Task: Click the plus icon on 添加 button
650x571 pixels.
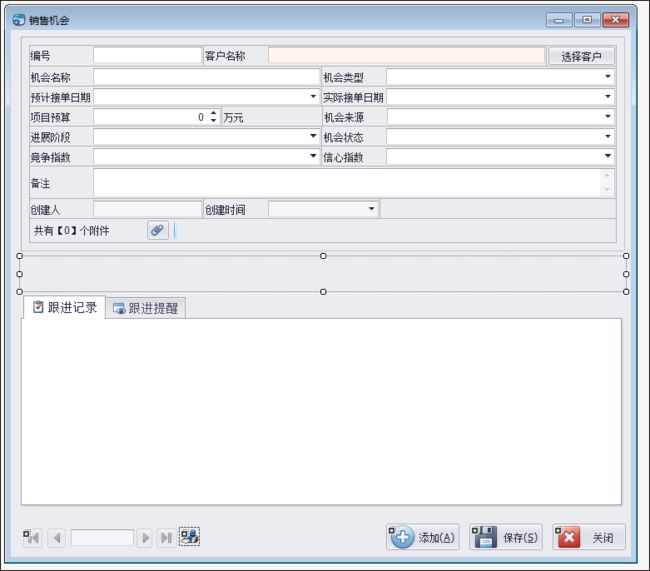Action: pos(402,537)
